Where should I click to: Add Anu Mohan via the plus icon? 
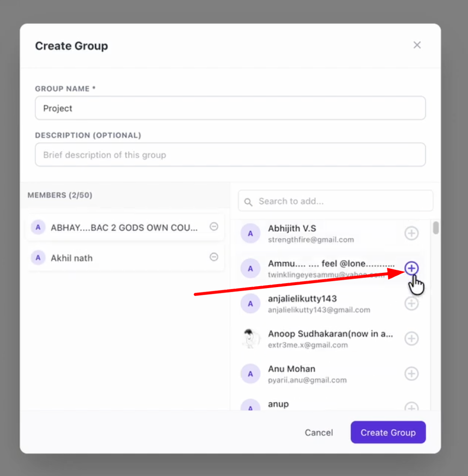tap(412, 374)
